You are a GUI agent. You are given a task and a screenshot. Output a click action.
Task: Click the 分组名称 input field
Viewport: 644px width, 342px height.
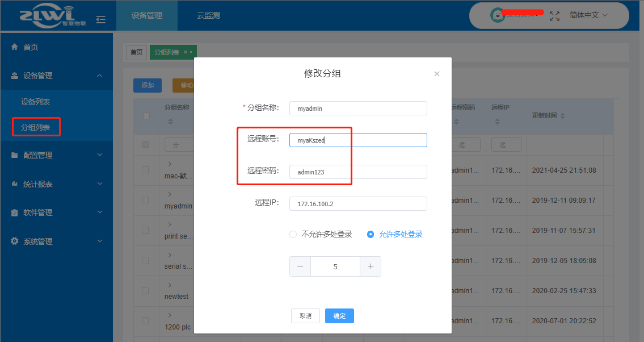coord(358,109)
